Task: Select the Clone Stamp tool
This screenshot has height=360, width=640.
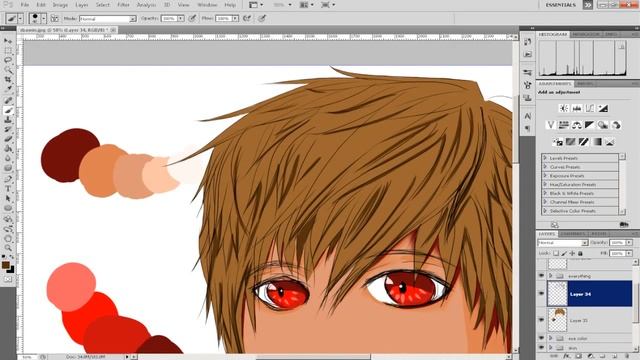Action: coord(8,120)
